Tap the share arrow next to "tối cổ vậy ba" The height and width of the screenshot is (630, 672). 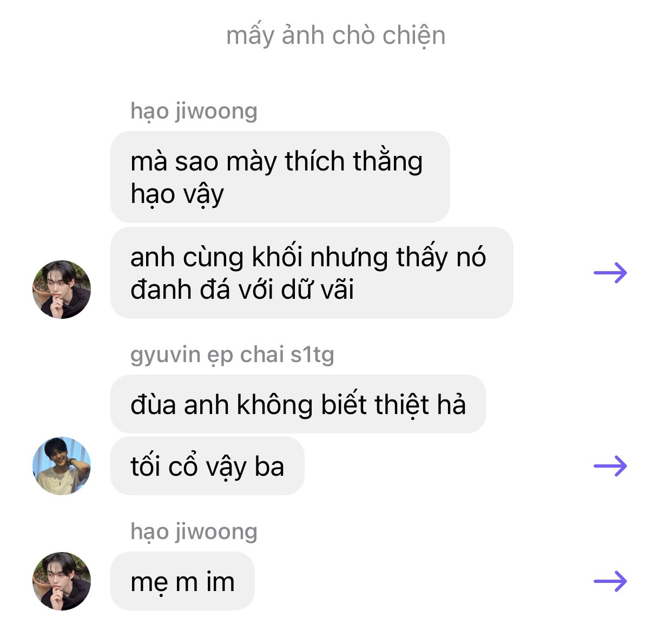(610, 465)
